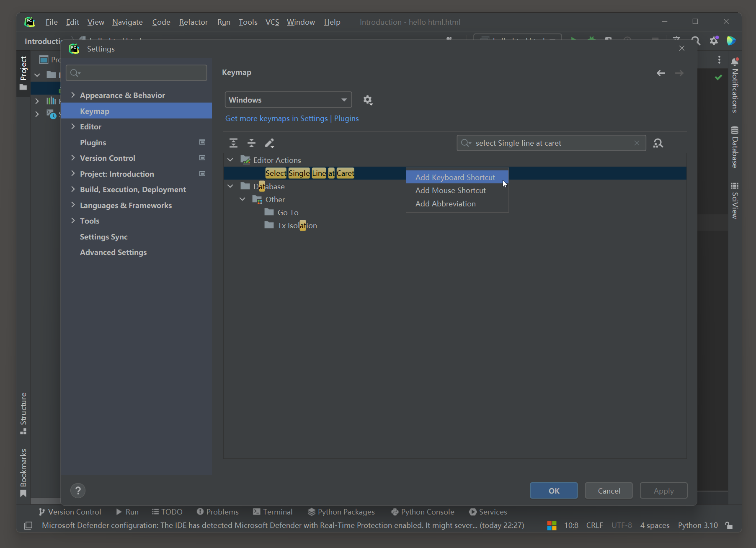Open Services tool window tab
This screenshot has width=756, height=548.
coord(488,512)
